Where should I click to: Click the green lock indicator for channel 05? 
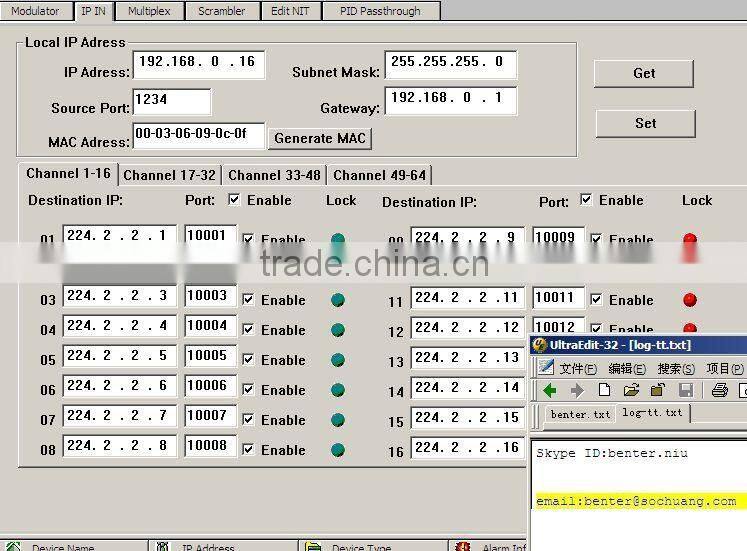click(x=338, y=360)
